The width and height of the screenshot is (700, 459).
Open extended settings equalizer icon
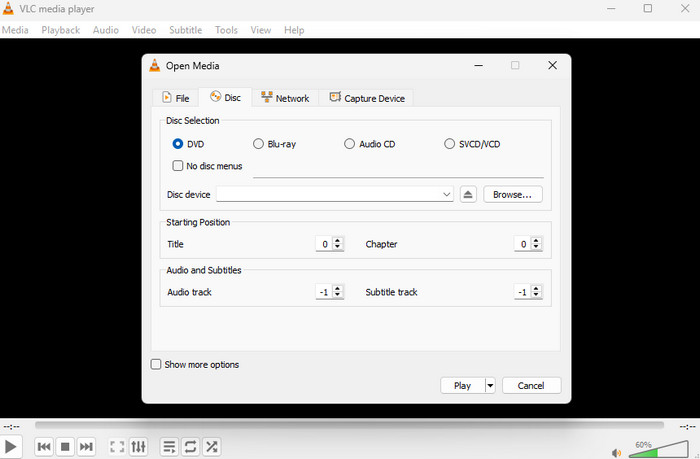pos(138,446)
